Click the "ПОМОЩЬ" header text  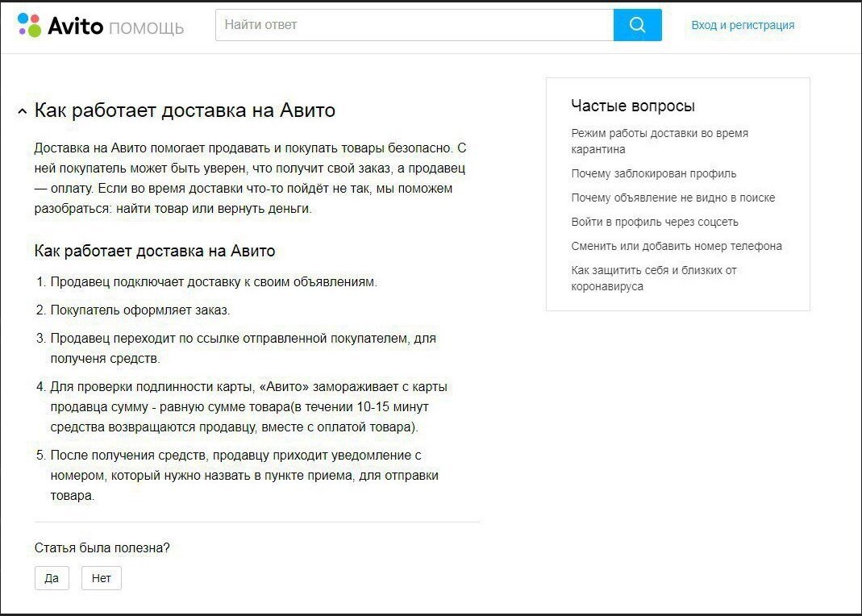pyautogui.click(x=146, y=27)
